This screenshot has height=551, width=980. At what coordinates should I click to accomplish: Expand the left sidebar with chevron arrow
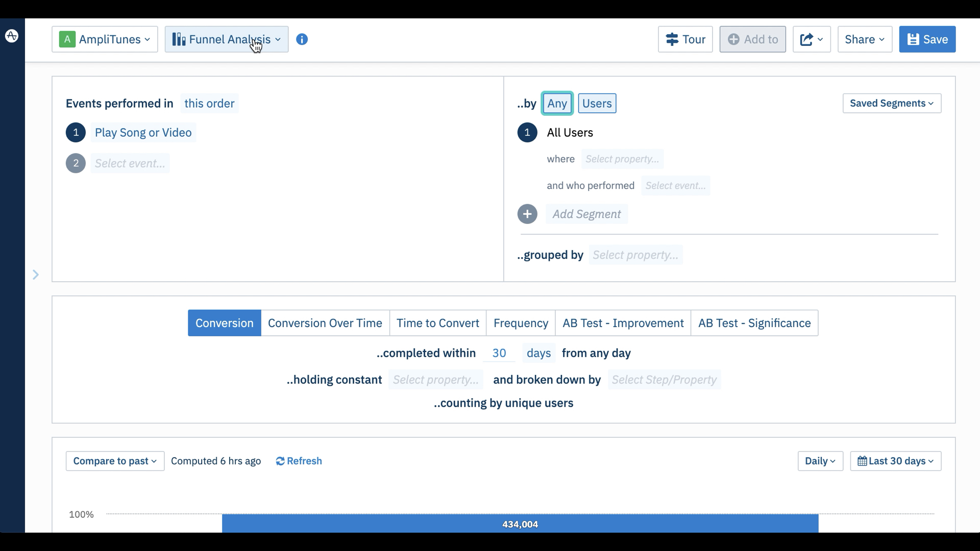pos(36,275)
